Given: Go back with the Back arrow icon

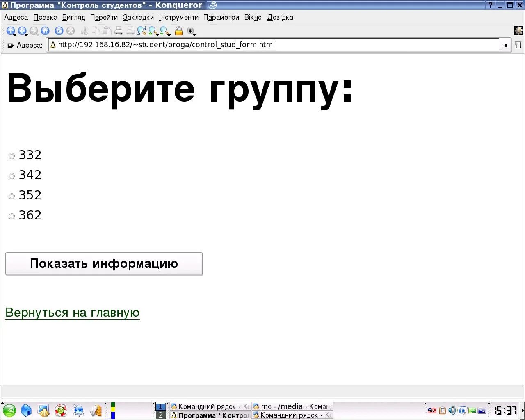Looking at the screenshot, I should coord(22,31).
